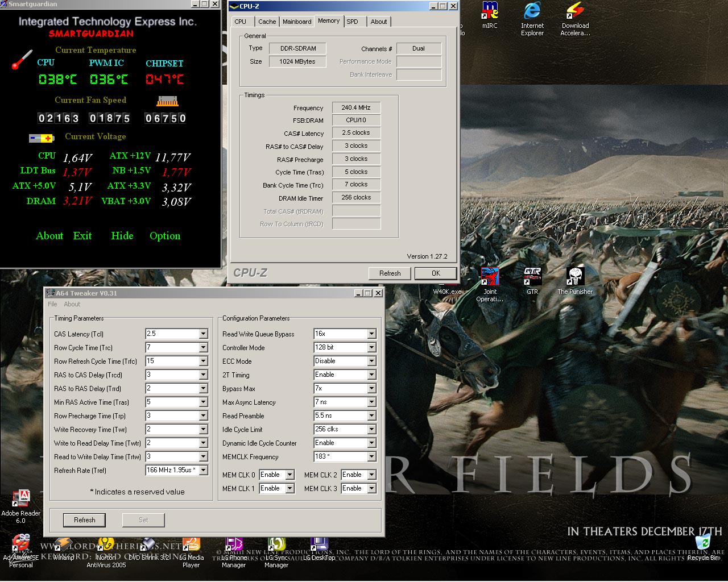This screenshot has height=582, width=728.
Task: Click OK button in CPU-Z
Action: tap(436, 273)
